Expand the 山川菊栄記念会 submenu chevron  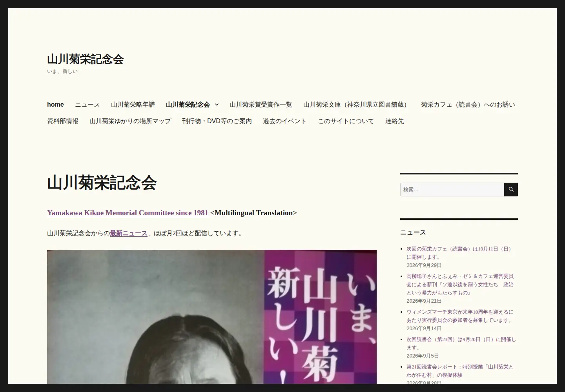[x=217, y=105]
